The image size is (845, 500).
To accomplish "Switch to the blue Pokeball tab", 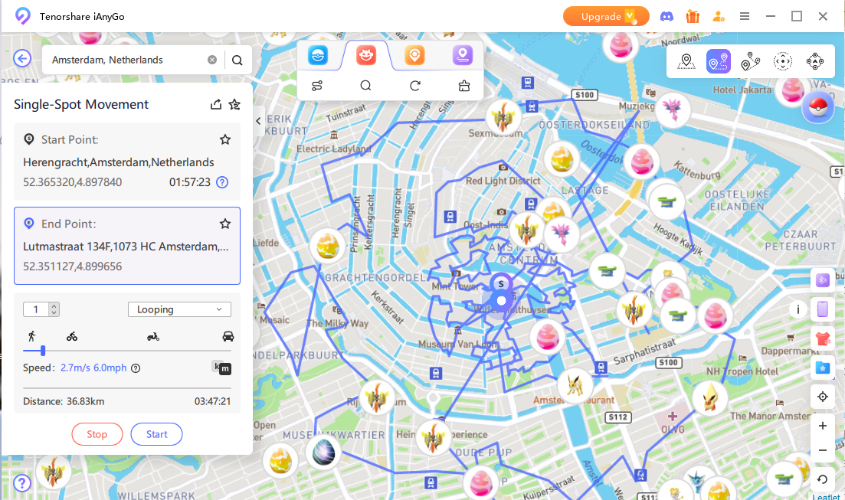I will (x=318, y=55).
